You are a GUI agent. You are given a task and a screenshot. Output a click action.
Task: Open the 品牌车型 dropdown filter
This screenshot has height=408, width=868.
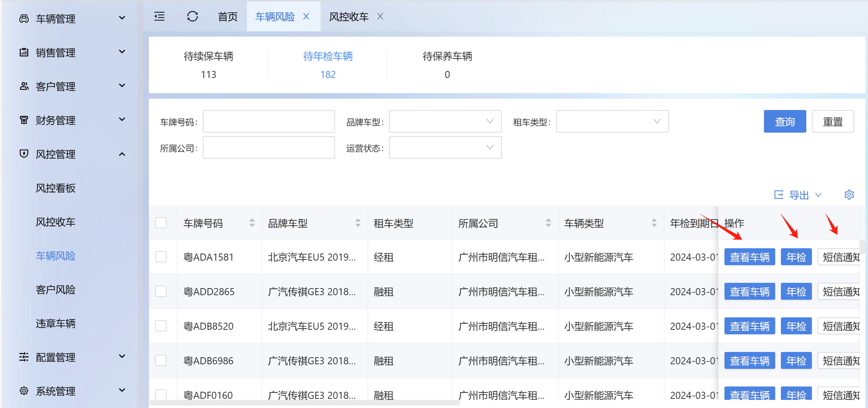[x=445, y=121]
